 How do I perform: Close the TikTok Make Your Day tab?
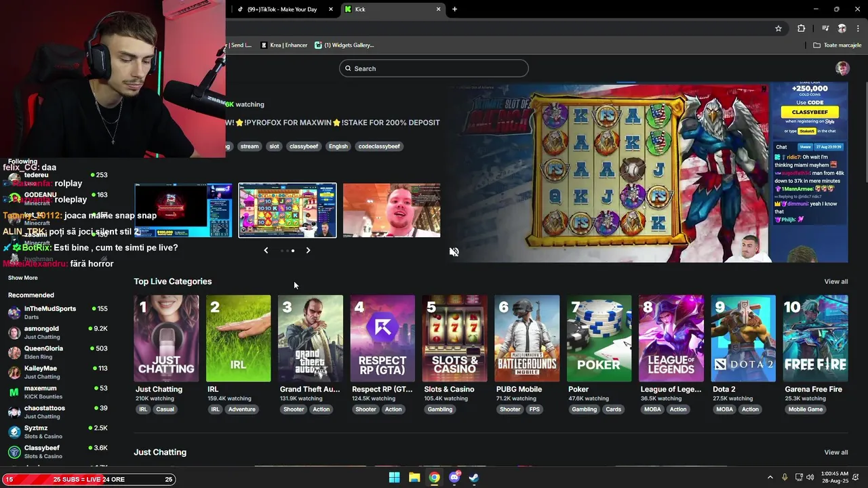[331, 9]
